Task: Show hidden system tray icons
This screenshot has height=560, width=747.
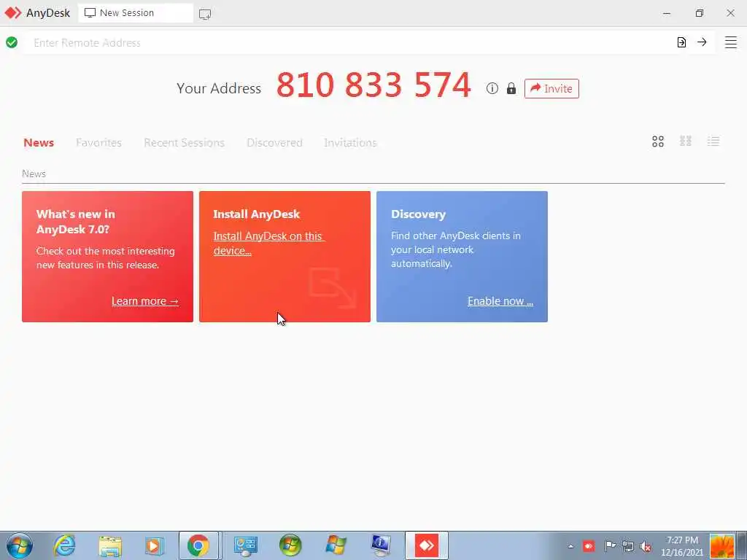Action: (x=570, y=547)
